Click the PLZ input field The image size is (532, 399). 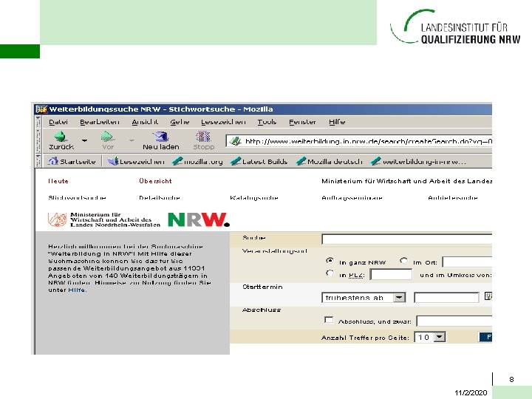(391, 274)
